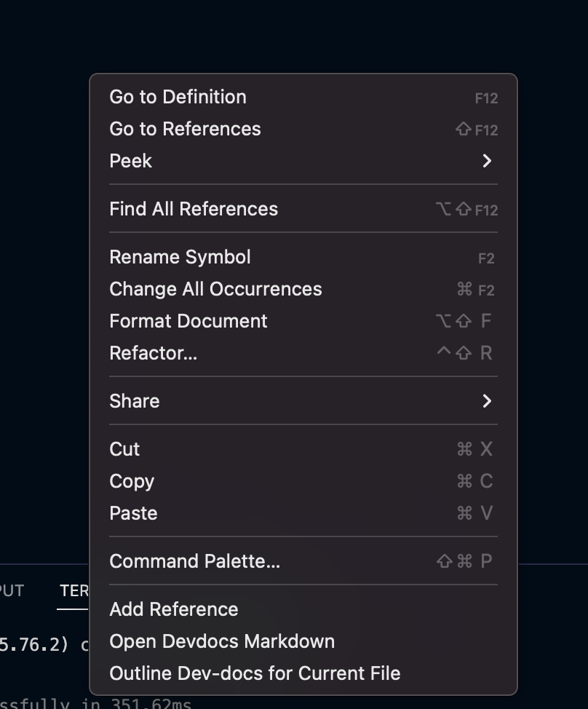Image resolution: width=588 pixels, height=709 pixels.
Task: Expand the Peek submenu
Action: [x=131, y=161]
